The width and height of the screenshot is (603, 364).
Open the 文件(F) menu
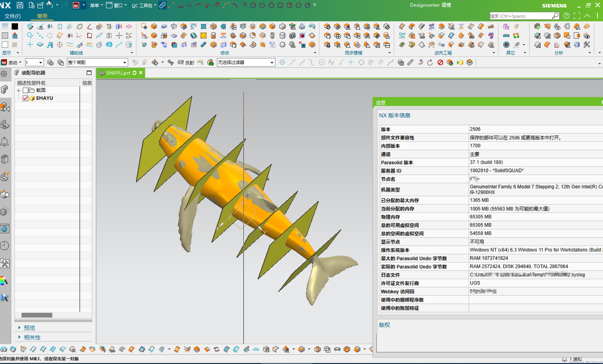pyautogui.click(x=12, y=16)
